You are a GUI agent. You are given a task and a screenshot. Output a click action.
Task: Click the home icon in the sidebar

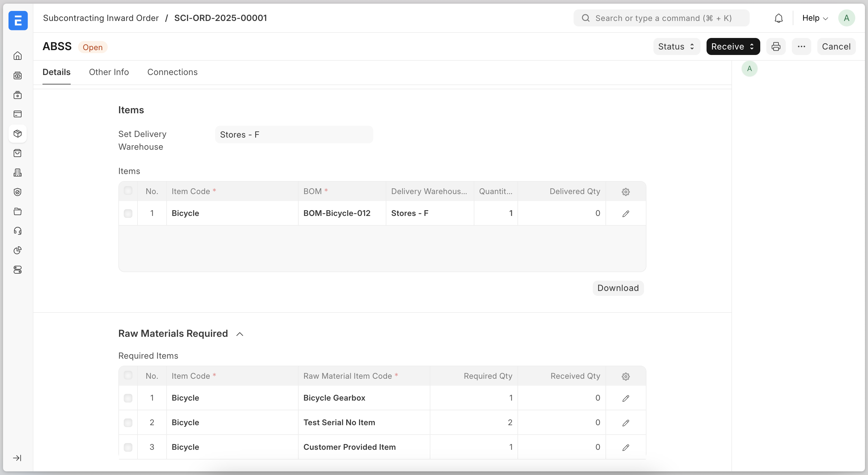click(18, 56)
